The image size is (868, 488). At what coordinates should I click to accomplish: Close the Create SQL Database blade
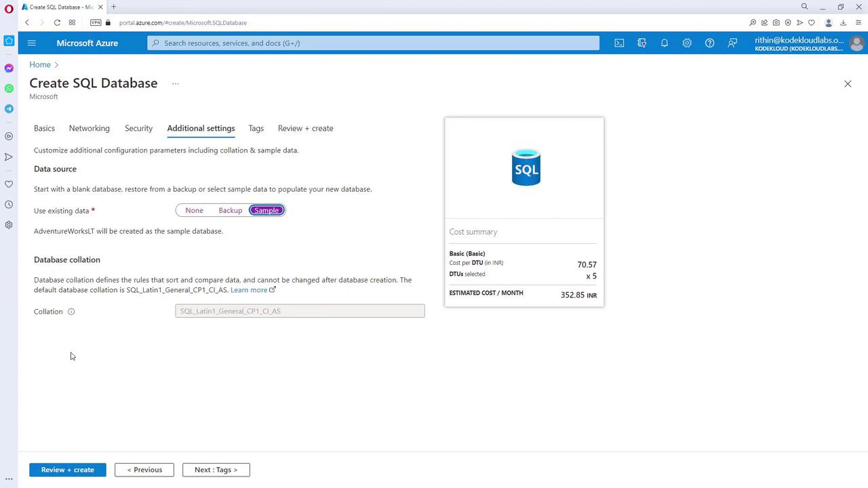(848, 83)
